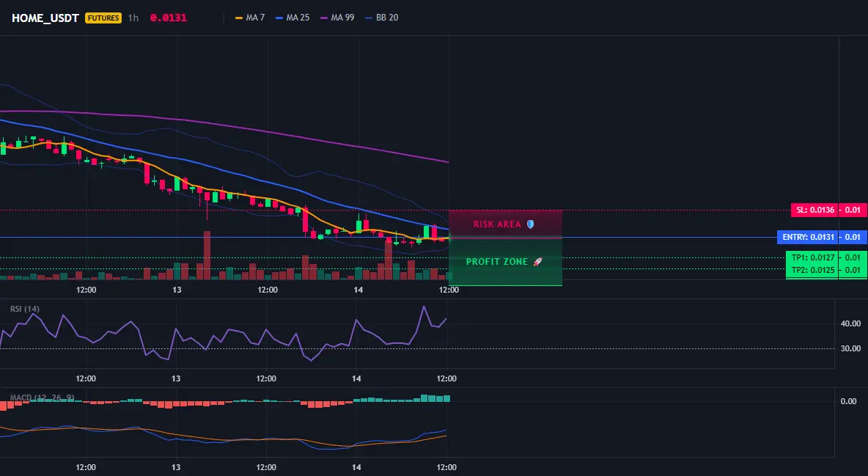Click the rocket icon beside PROFIT ZONE
Image resolution: width=868 pixels, height=476 pixels.
pyautogui.click(x=537, y=262)
